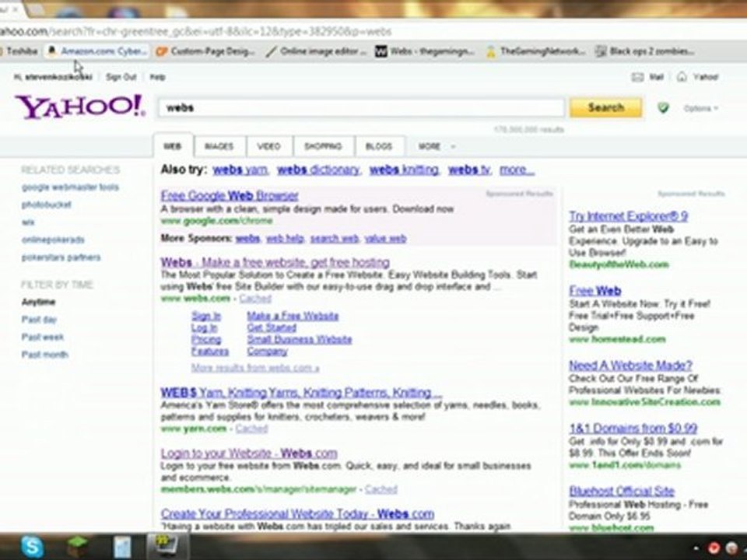This screenshot has width=747, height=560.
Task: Select the WEB tab
Action: [173, 145]
